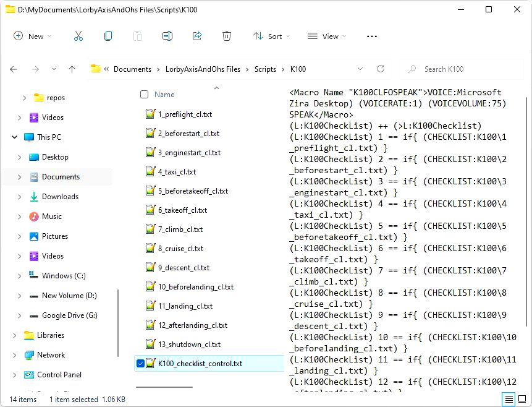Click the Share icon
This screenshot has height=407, width=532.
tap(196, 36)
